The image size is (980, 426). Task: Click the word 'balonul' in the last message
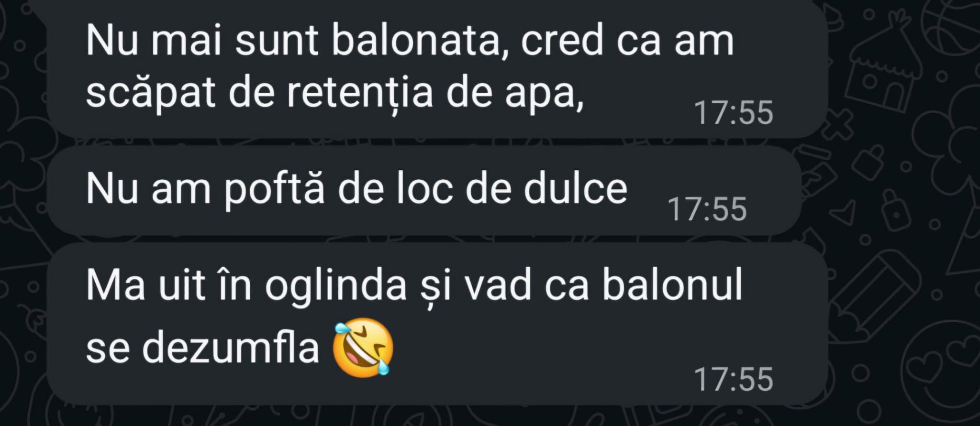coord(672,284)
